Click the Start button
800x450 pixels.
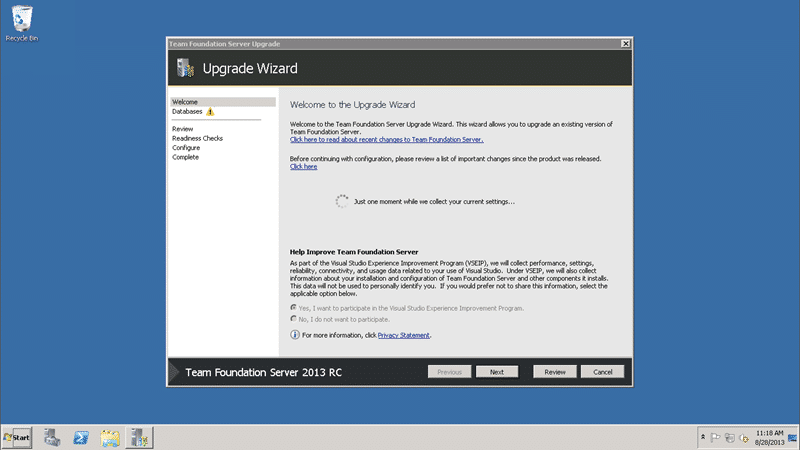pos(17,438)
